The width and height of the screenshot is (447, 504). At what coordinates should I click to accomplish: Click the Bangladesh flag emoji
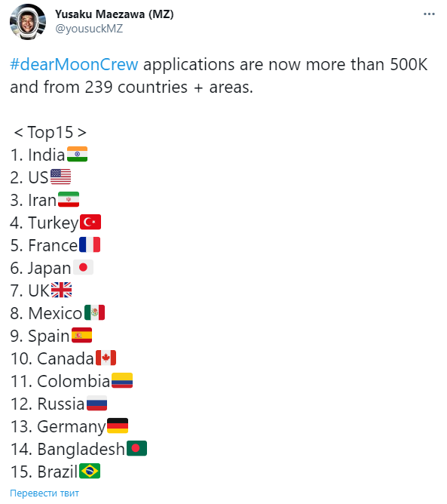(x=136, y=448)
